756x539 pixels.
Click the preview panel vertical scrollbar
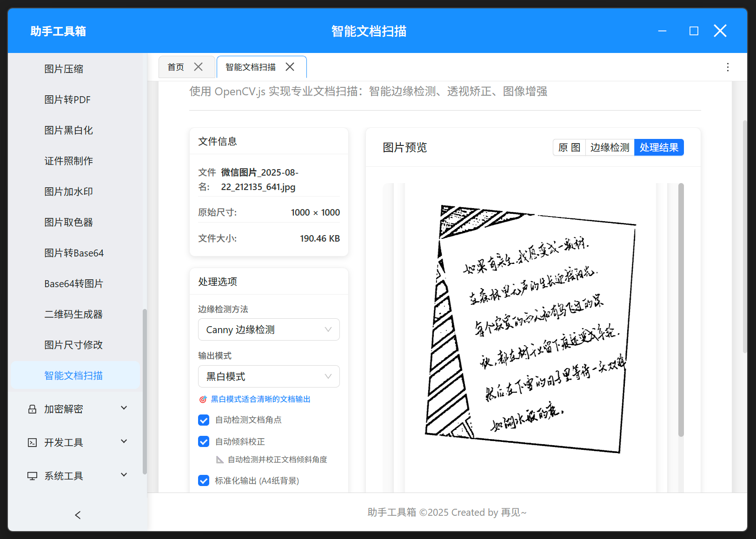[x=681, y=309]
